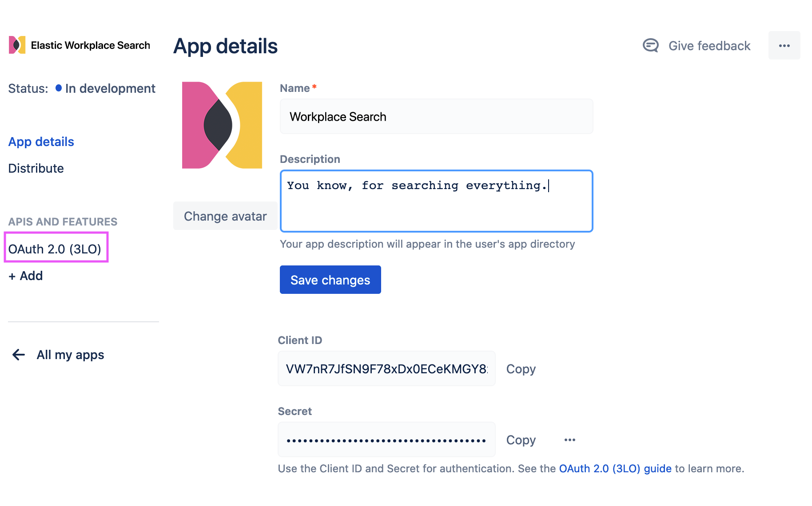The image size is (812, 506).
Task: Click the Give feedback speech bubble icon
Action: [x=651, y=45]
